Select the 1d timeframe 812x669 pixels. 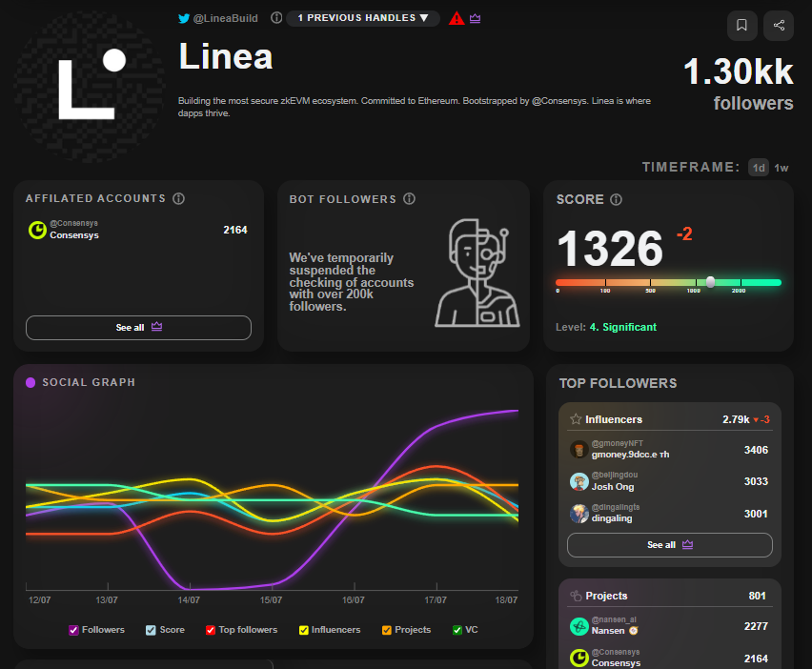coord(758,168)
